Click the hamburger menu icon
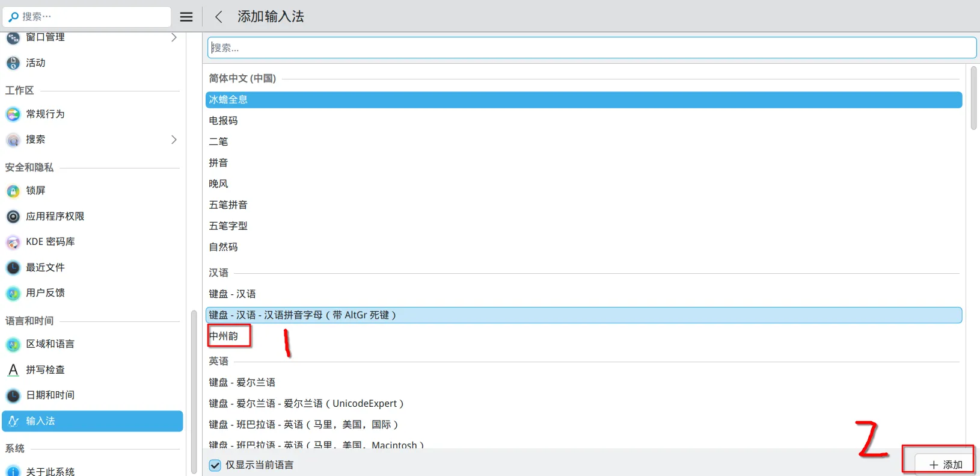Screen dimensions: 980x476 click(186, 17)
